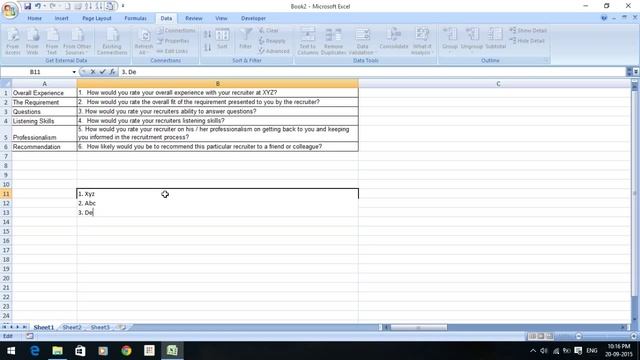Open File Explorer from taskbar

point(57,351)
